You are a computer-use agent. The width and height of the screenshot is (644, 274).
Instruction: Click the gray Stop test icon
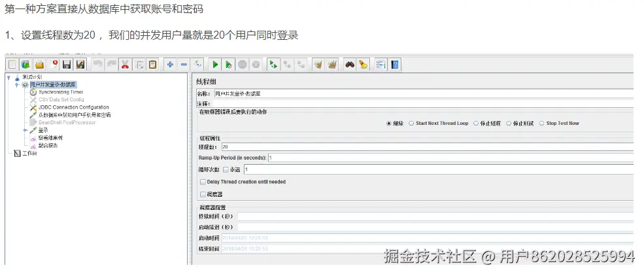243,65
